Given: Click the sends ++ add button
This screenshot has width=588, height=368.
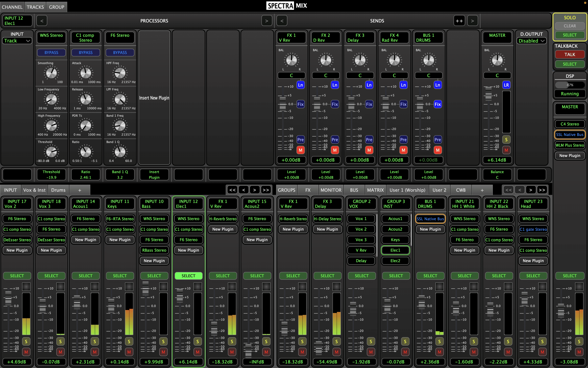Looking at the screenshot, I should point(459,21).
